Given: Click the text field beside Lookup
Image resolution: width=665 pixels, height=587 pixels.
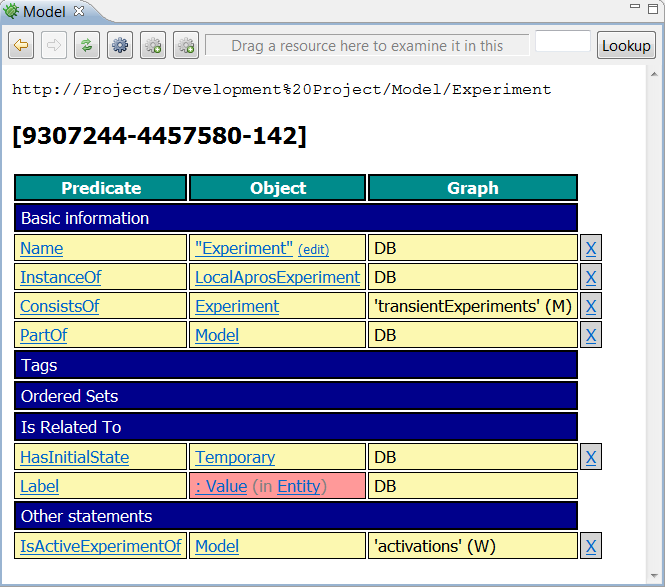Looking at the screenshot, I should 562,42.
